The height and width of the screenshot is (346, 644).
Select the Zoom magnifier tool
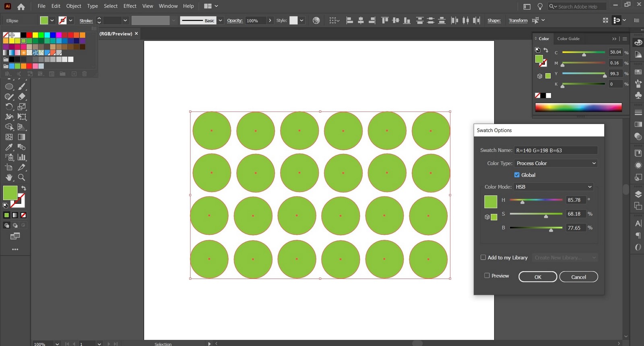click(22, 177)
